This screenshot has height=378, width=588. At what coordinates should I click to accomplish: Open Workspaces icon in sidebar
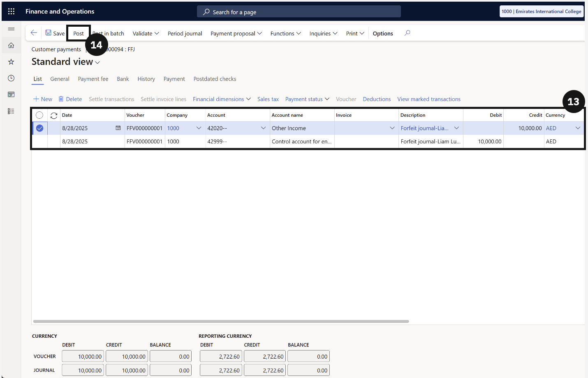click(11, 94)
